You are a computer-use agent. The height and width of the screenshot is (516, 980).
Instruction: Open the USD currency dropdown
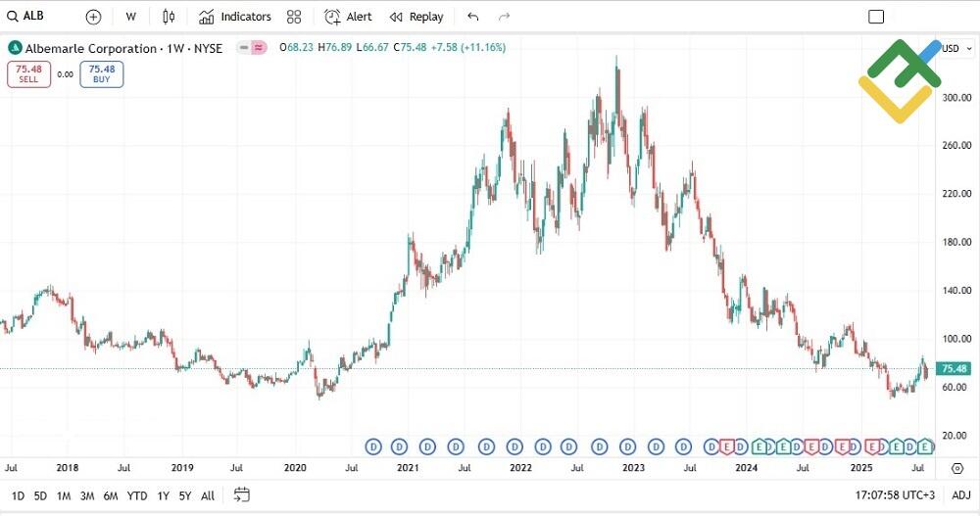[x=958, y=49]
